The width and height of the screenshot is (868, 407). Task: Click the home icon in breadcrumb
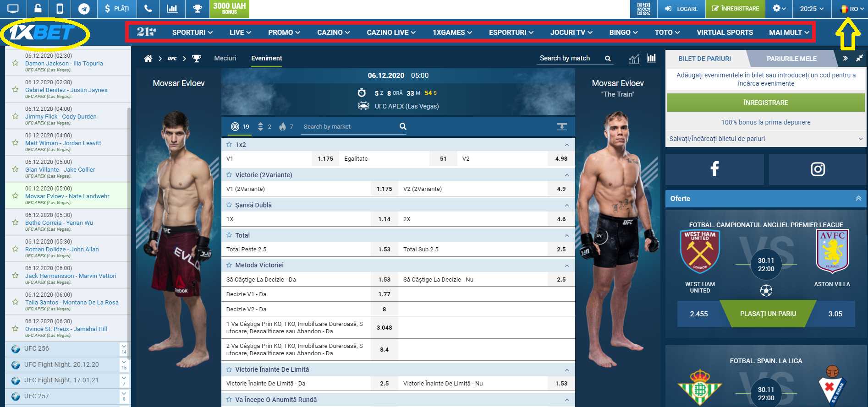(x=148, y=59)
